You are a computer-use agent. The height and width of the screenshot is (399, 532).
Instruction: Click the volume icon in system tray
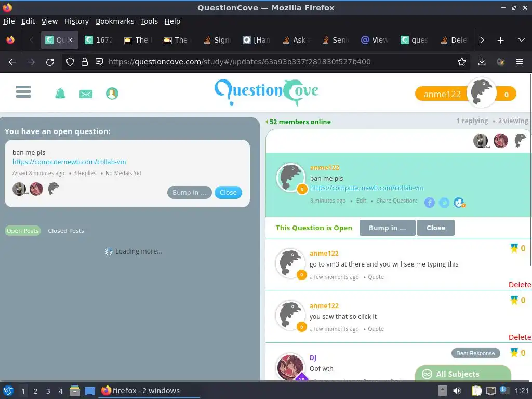pos(457,391)
